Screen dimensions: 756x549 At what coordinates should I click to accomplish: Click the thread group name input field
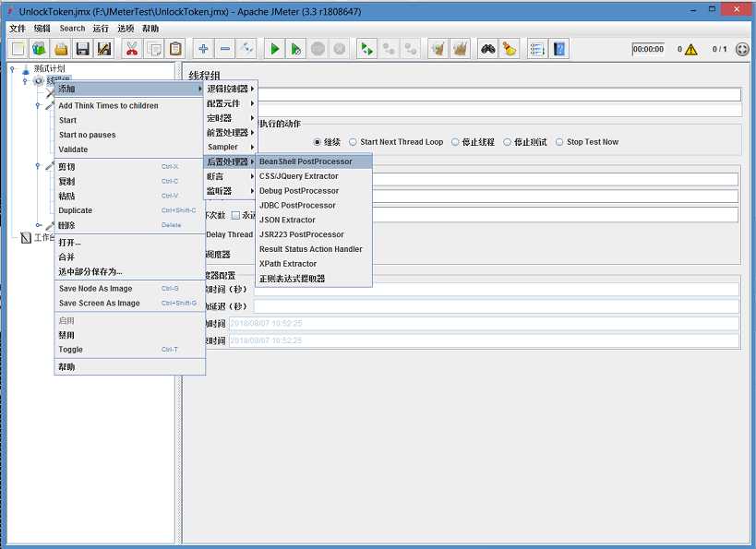tap(499, 94)
